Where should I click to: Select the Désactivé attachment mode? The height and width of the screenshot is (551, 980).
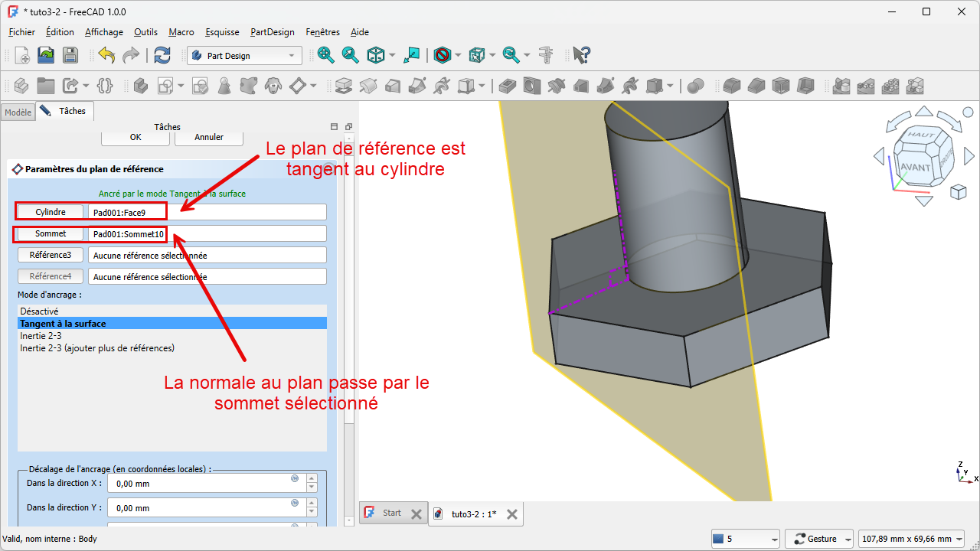click(39, 311)
